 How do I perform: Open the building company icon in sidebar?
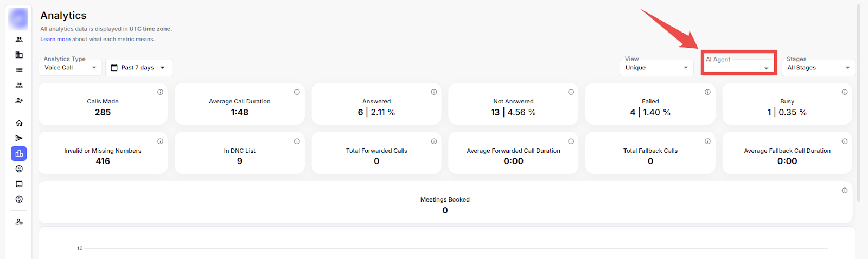pyautogui.click(x=19, y=55)
